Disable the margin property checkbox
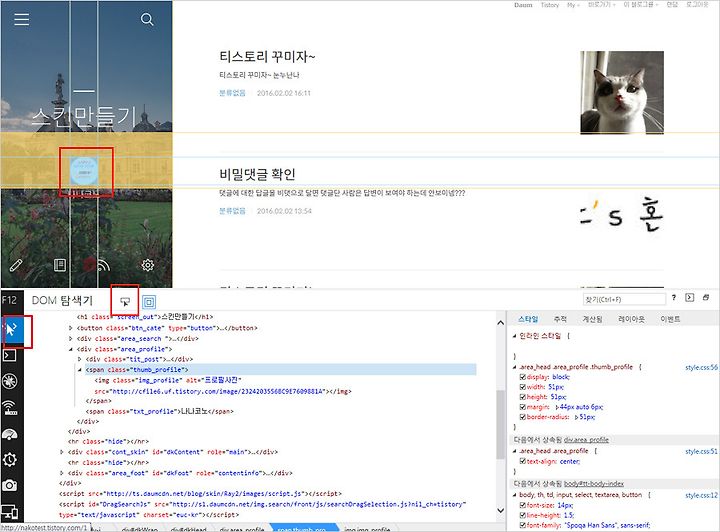The height and width of the screenshot is (532, 720). point(523,407)
